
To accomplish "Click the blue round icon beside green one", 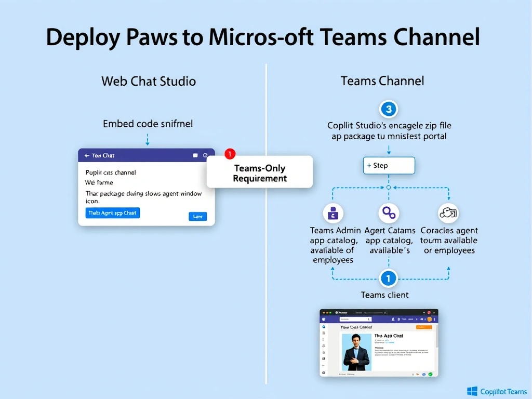I will pos(424,374).
